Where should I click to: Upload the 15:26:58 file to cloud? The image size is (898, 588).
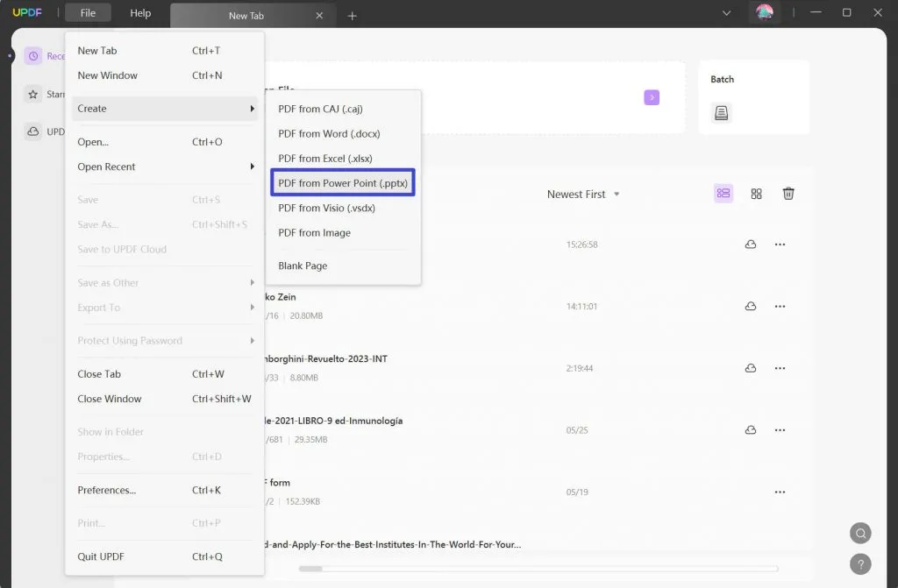click(751, 244)
